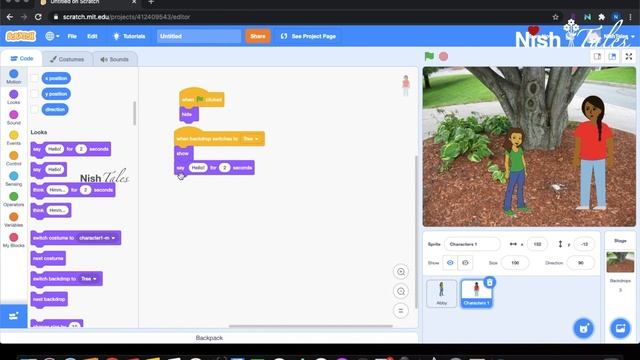Set sprite to hidden with crossed eye

click(x=465, y=263)
